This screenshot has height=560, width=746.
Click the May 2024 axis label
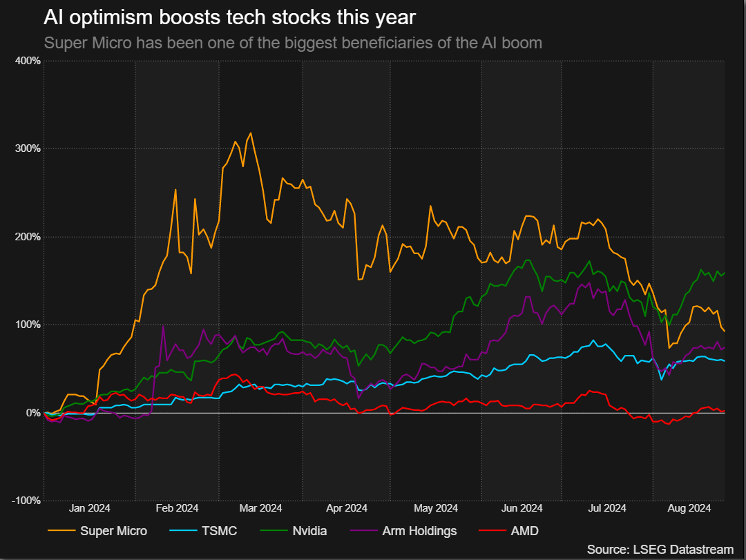pos(436,508)
